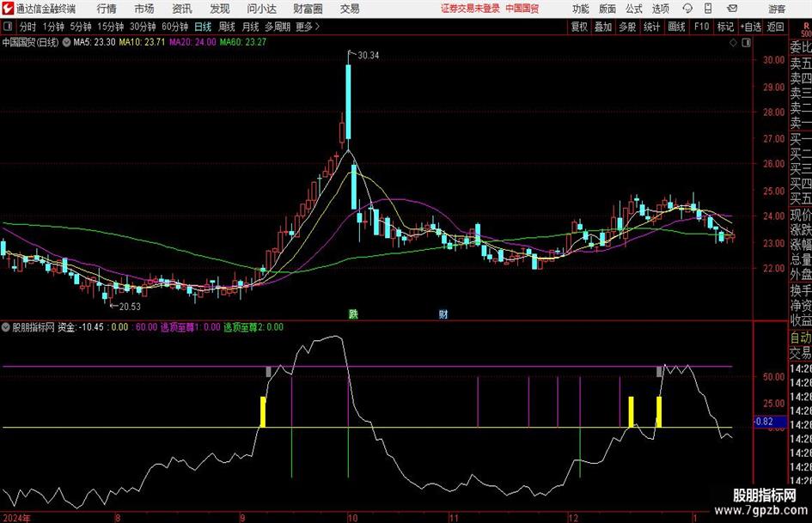Select the 60分钟 period tab
The width and height of the screenshot is (812, 523).
point(174,27)
